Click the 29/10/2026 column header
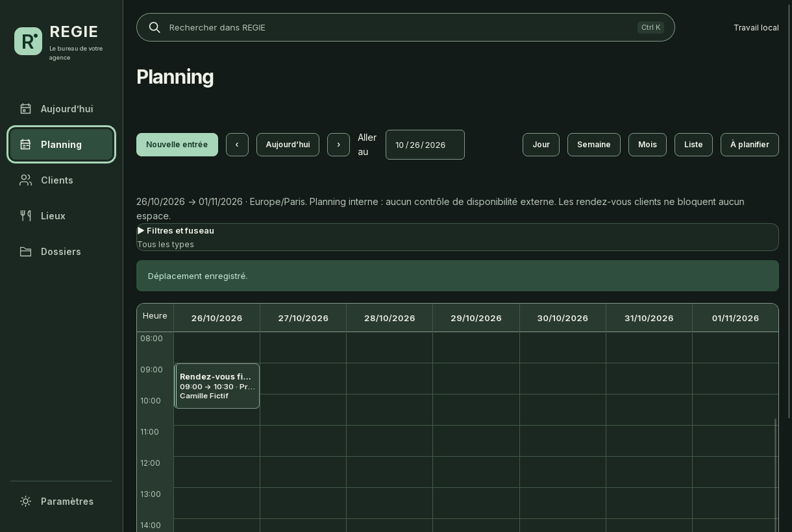Viewport: 792px width, 532px height. point(476,318)
